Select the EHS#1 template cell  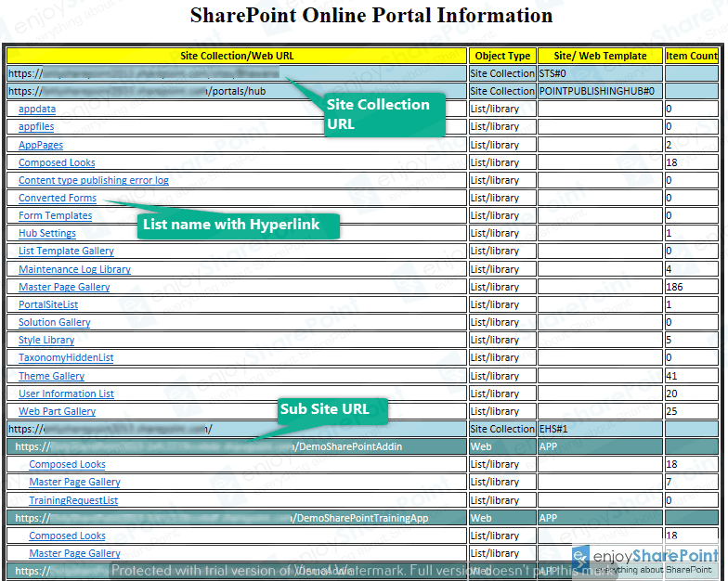tap(600, 429)
